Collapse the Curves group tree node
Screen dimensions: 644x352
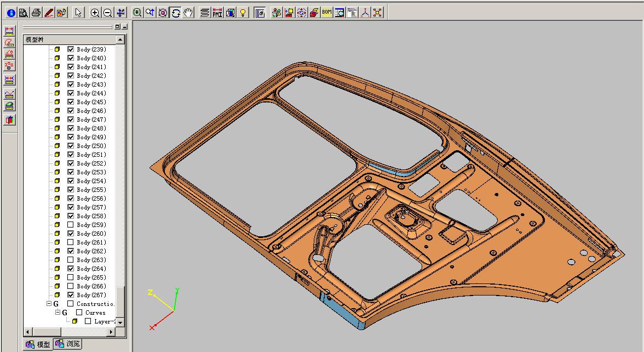click(x=58, y=313)
